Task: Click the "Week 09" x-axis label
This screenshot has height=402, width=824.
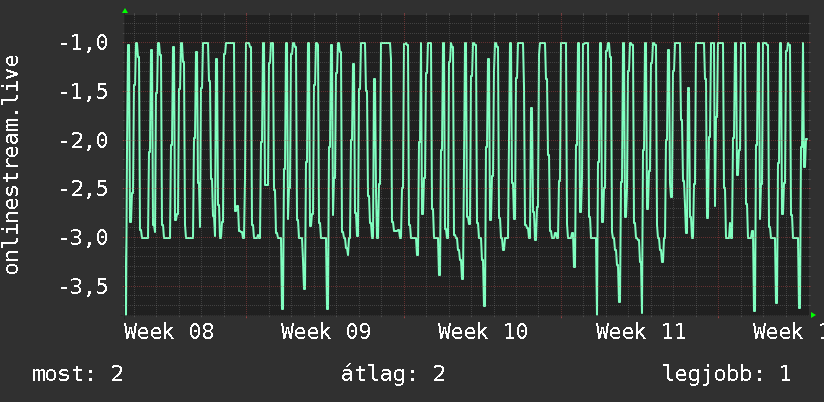Action: (326, 332)
